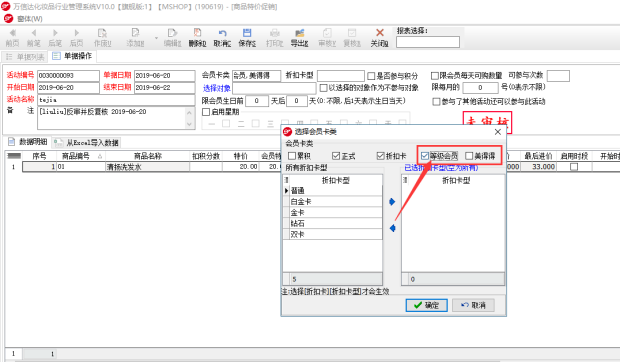Close the 选择会员卡类 dialog
Viewport: 621px width, 363px height.
pos(498,132)
